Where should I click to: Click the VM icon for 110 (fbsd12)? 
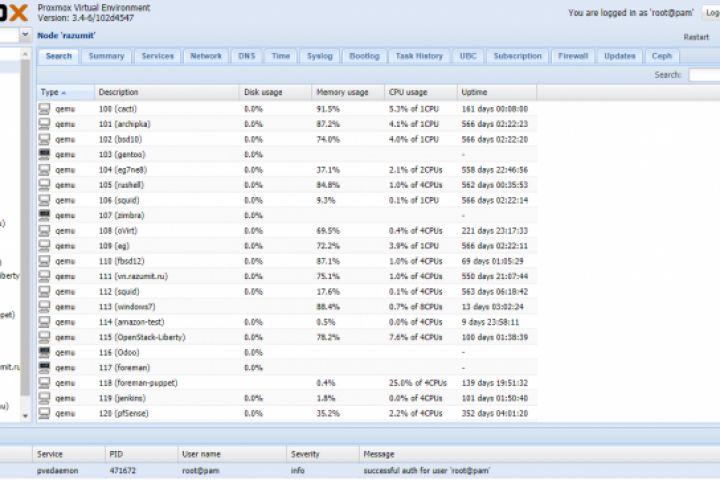click(x=44, y=261)
